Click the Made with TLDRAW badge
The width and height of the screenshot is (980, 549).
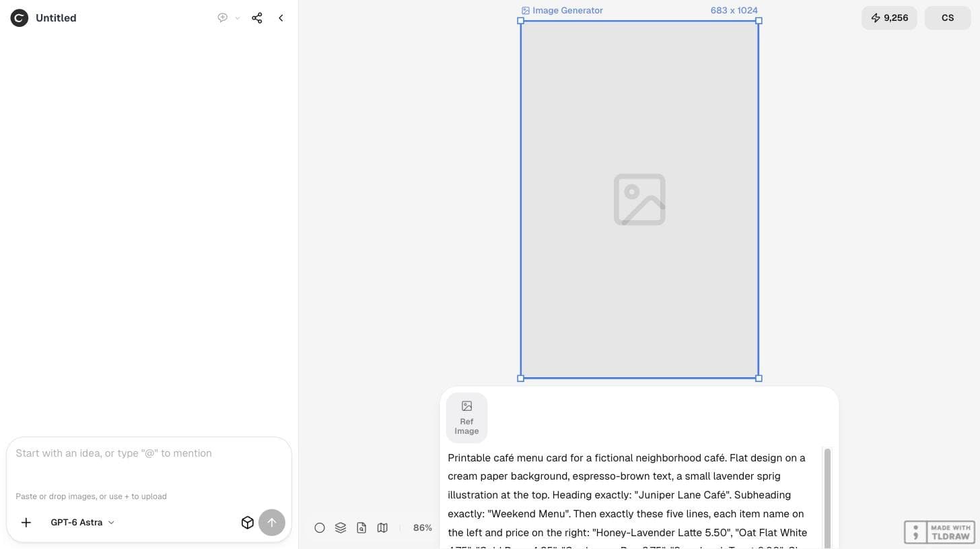click(940, 532)
